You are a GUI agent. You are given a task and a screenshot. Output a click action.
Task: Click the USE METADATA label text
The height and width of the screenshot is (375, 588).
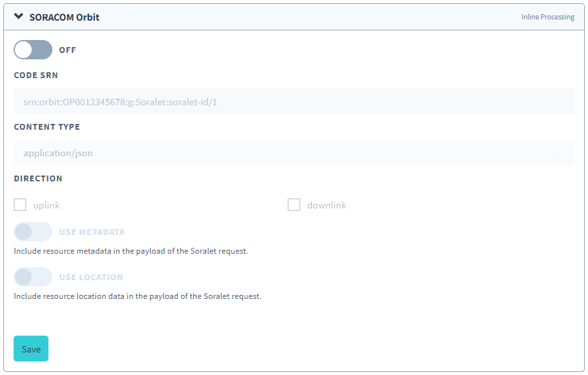pos(92,232)
